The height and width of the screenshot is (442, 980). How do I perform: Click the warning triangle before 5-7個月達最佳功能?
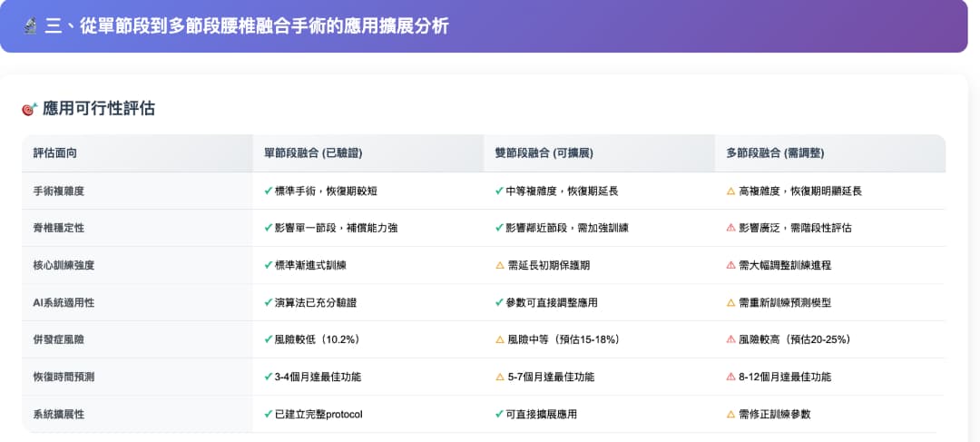tap(499, 377)
